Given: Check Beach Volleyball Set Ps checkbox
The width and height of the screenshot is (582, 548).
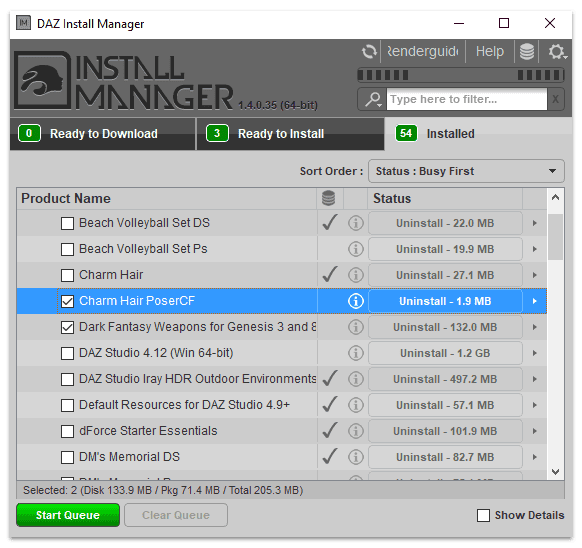Looking at the screenshot, I should point(67,249).
